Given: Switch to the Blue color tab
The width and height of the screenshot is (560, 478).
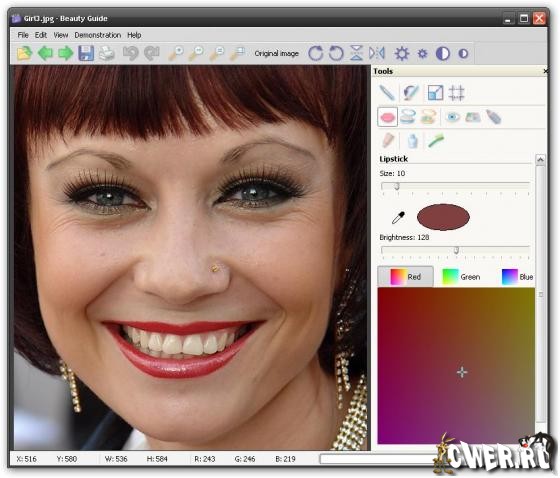Looking at the screenshot, I should click(x=517, y=277).
